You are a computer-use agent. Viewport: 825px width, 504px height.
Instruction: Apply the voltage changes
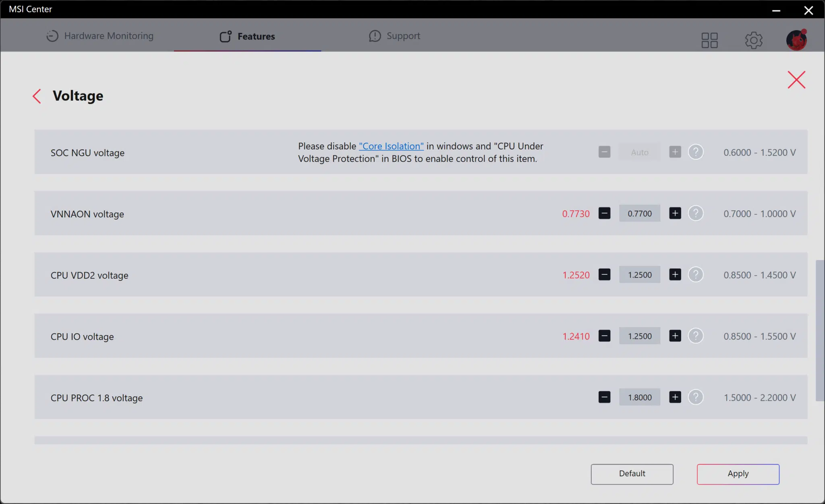pyautogui.click(x=738, y=474)
